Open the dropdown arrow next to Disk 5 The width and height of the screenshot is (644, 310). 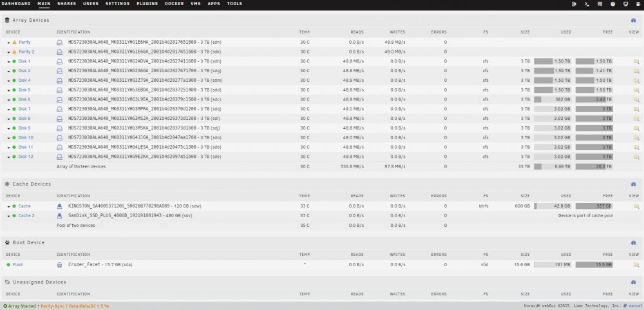click(8, 90)
